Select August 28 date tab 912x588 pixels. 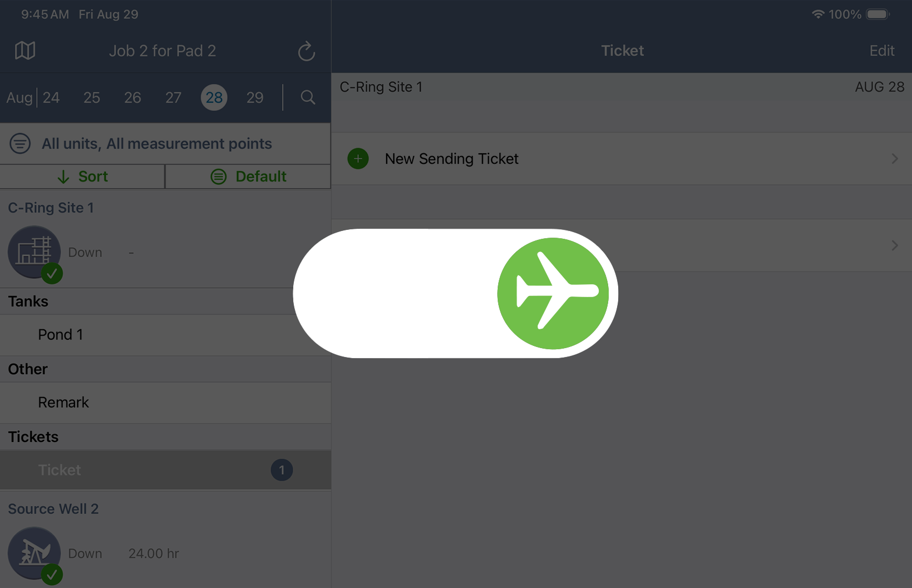(214, 98)
